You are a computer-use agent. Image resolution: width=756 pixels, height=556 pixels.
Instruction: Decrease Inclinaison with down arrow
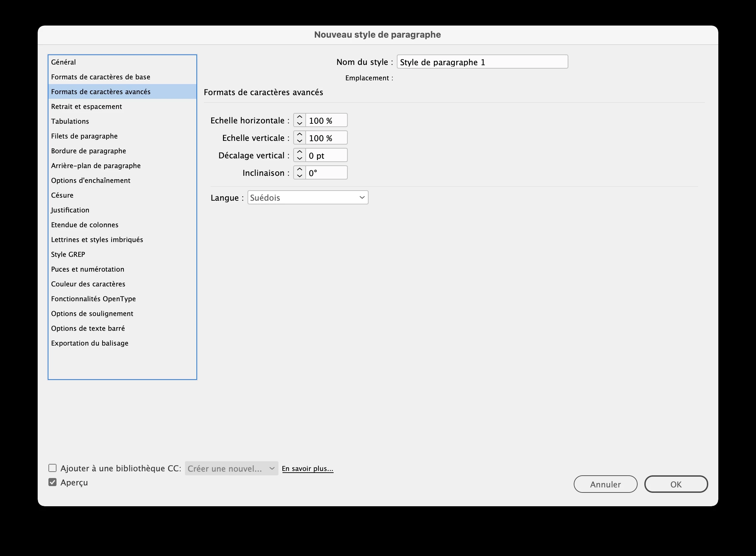click(x=299, y=176)
